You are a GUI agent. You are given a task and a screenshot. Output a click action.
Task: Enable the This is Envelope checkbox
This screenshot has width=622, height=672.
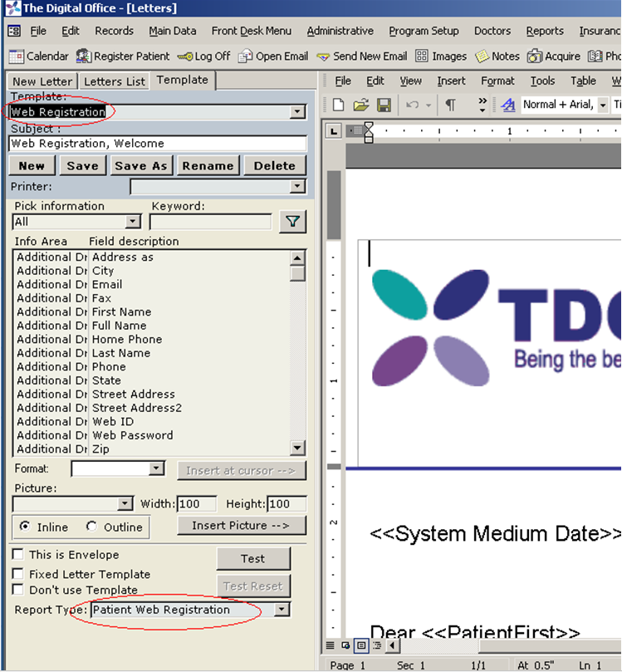click(18, 555)
